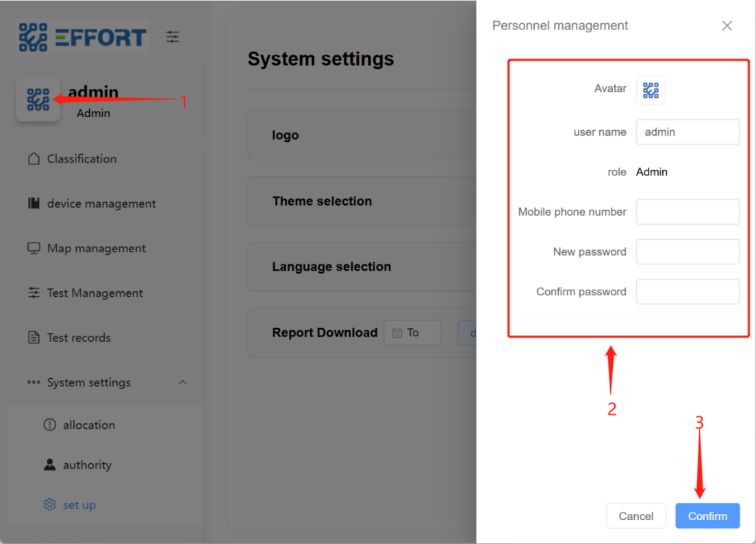The image size is (756, 544).
Task: Click the user name input field
Action: pyautogui.click(x=688, y=132)
